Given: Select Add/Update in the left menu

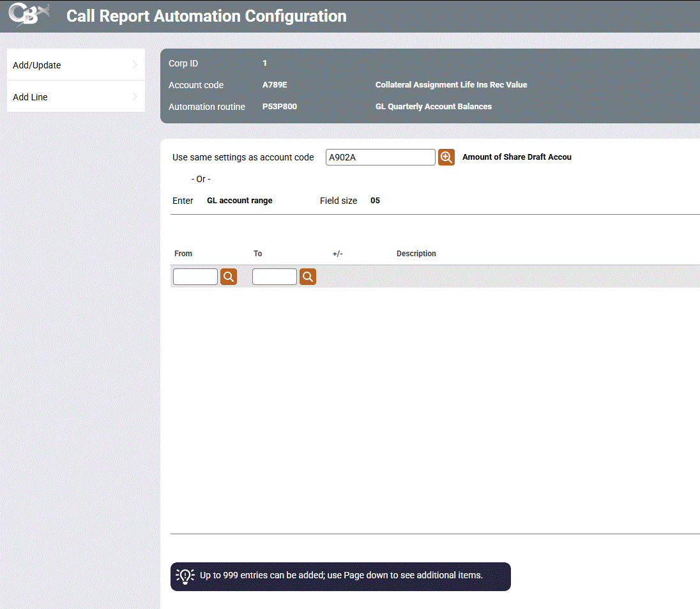Looking at the screenshot, I should [x=37, y=65].
